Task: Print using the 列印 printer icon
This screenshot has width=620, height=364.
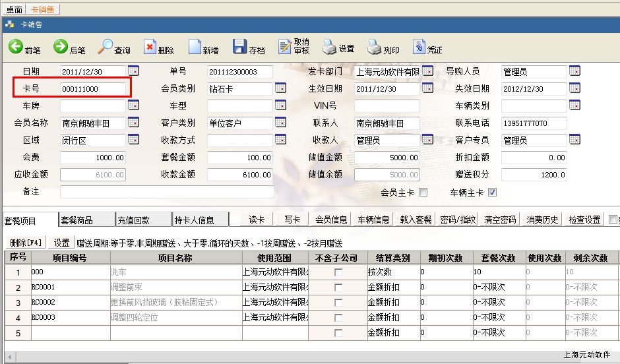Action: coord(374,47)
